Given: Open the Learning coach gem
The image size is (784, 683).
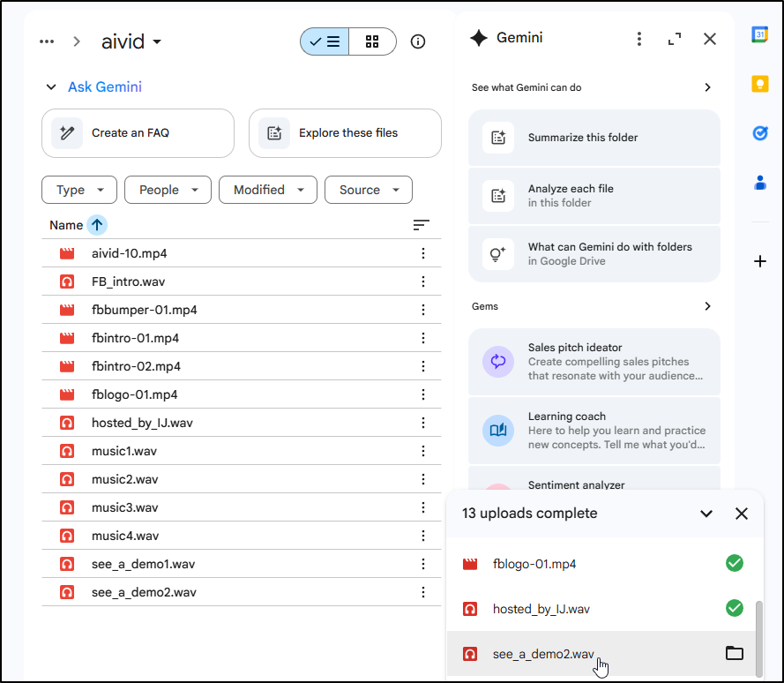Looking at the screenshot, I should click(x=594, y=431).
